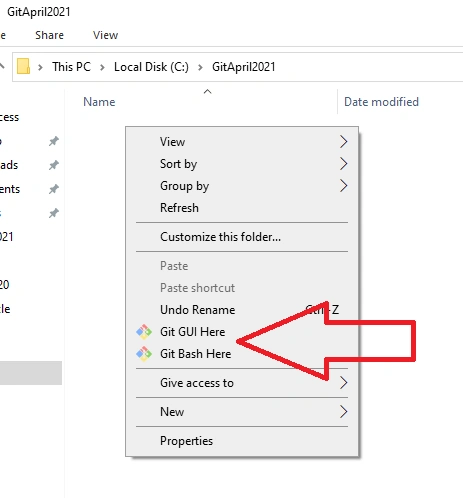The image size is (463, 498).
Task: Go to Local Disk (C:) breadcrumb
Action: pos(151,67)
